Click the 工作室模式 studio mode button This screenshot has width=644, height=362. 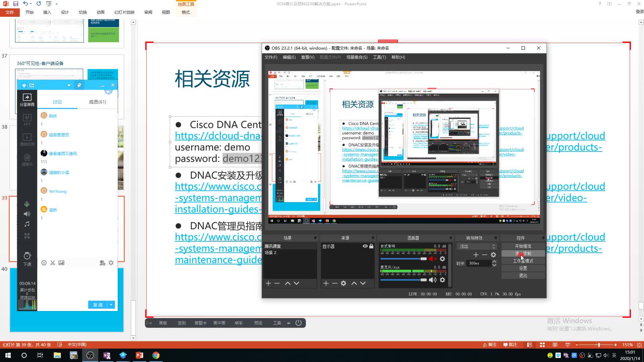tap(523, 261)
